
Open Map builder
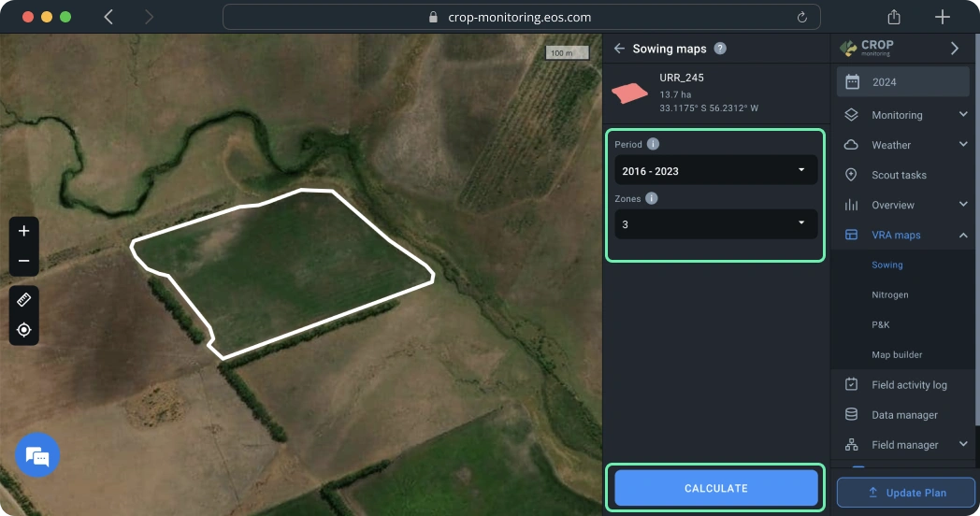coord(897,354)
